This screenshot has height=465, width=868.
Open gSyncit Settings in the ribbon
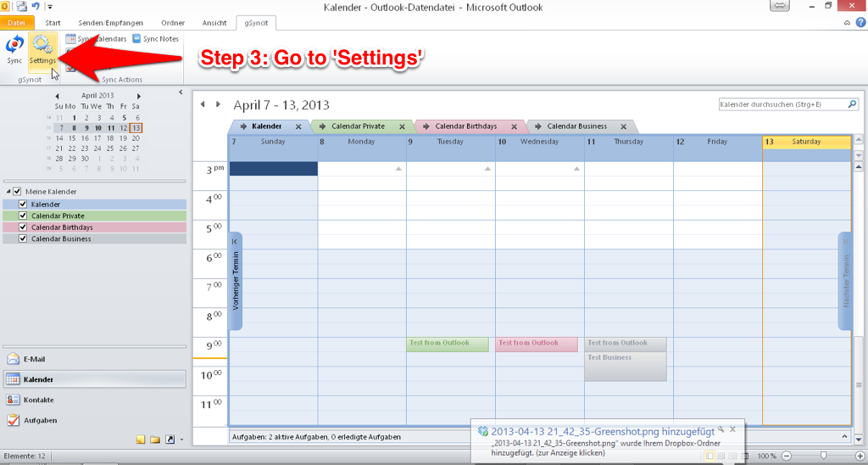(x=42, y=49)
